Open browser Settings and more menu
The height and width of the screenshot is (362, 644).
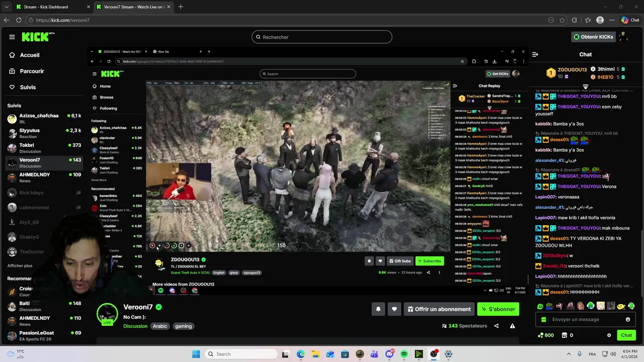coord(612,20)
